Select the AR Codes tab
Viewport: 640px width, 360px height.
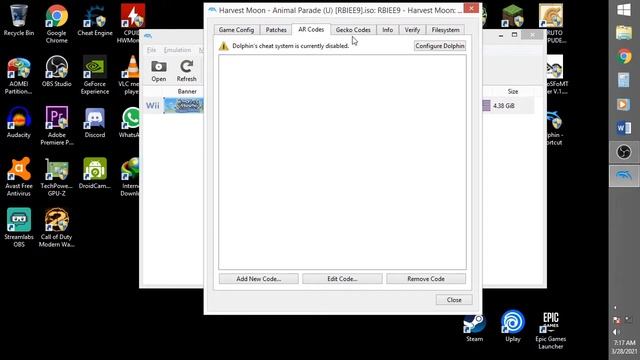click(x=311, y=29)
